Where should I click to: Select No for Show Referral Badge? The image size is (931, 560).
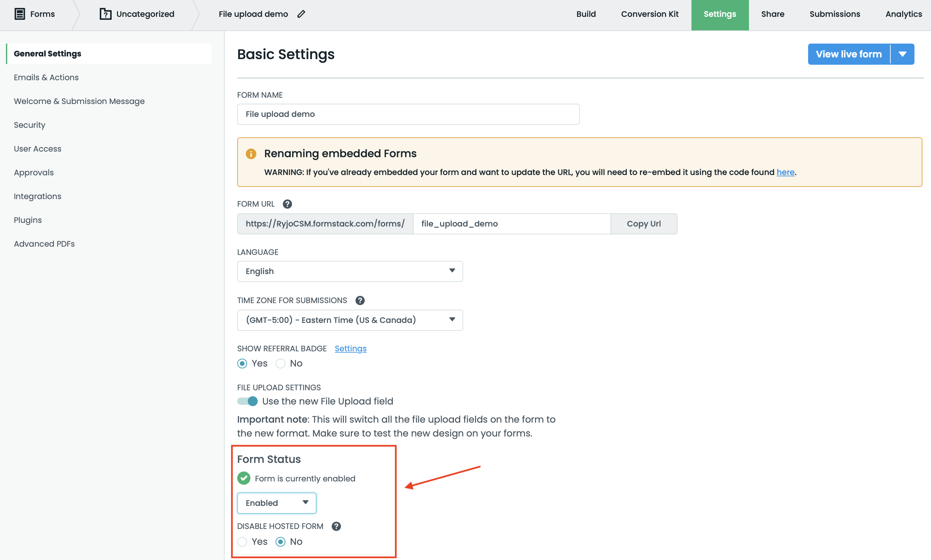tap(280, 364)
